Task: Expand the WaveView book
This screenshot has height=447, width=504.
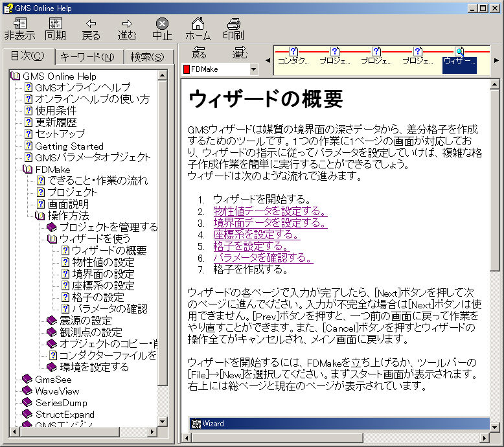Action: point(27,391)
